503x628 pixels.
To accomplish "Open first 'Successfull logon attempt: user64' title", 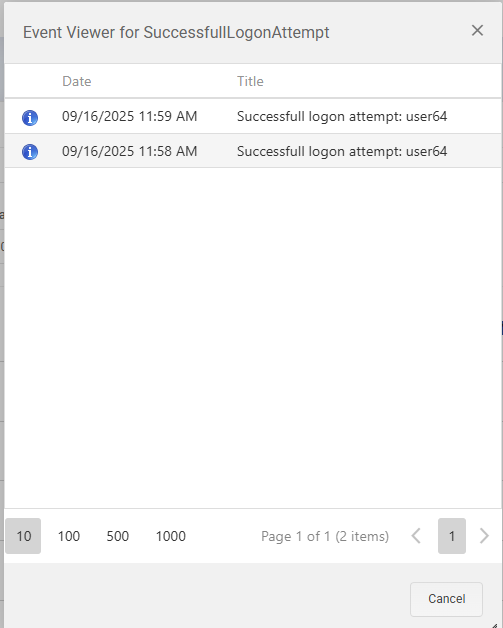I will click(342, 117).
